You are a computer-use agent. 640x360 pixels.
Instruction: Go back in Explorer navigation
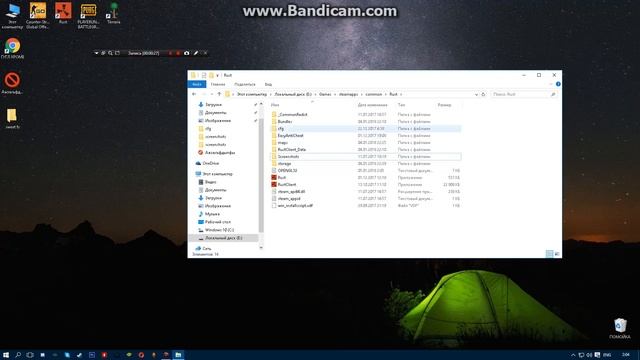coord(194,94)
